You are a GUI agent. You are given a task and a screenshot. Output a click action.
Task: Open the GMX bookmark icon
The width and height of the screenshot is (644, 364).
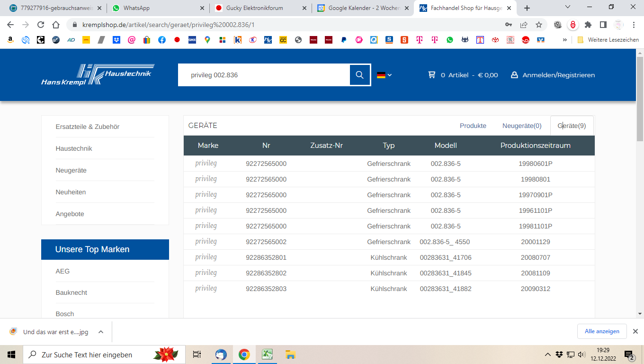coord(192,40)
